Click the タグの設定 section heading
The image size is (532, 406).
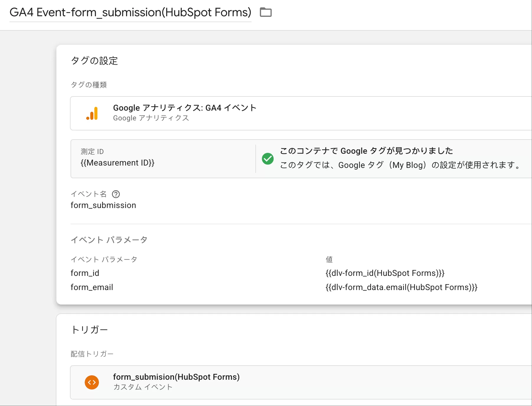click(94, 61)
